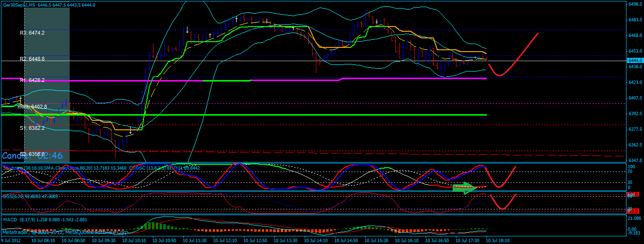Click the MACD scale value -9.183
Viewport: 644px width, 244px height.
point(635,232)
